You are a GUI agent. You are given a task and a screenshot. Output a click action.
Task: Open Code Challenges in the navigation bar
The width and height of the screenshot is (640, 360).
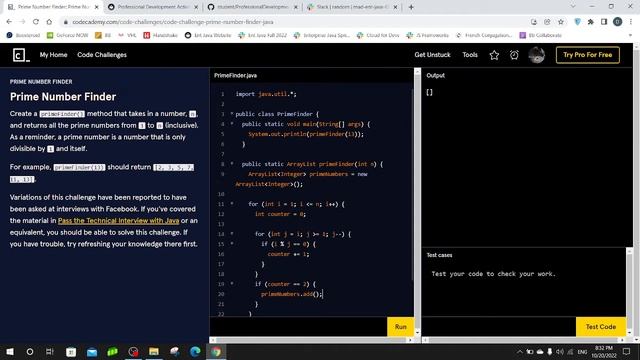coord(102,55)
